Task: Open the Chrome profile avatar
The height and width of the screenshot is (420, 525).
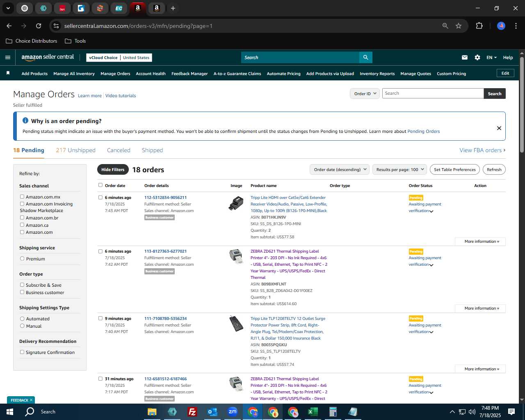Action: [x=501, y=26]
